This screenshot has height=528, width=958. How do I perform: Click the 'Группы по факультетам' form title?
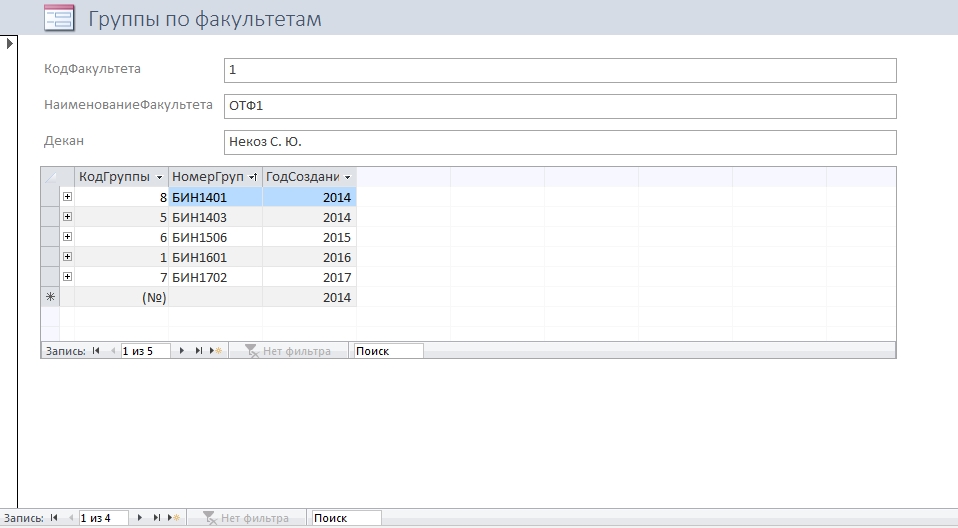coord(205,19)
